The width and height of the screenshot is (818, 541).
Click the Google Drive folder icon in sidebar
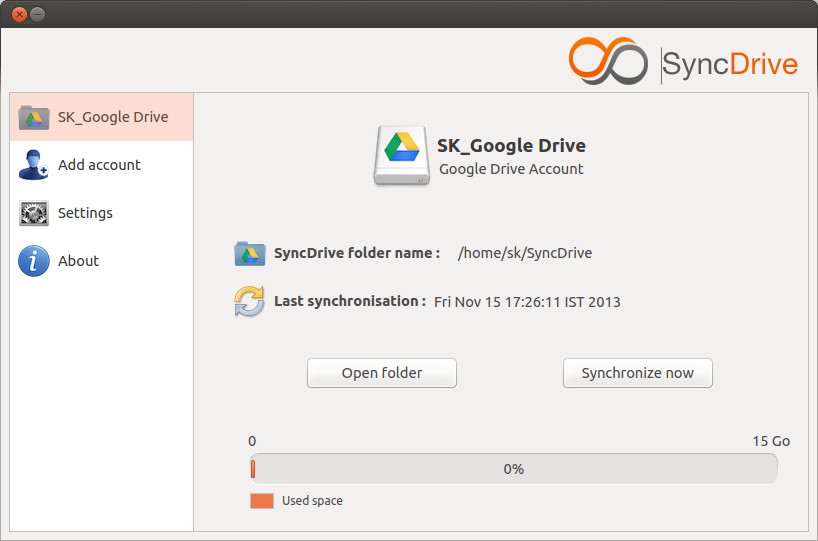point(34,117)
